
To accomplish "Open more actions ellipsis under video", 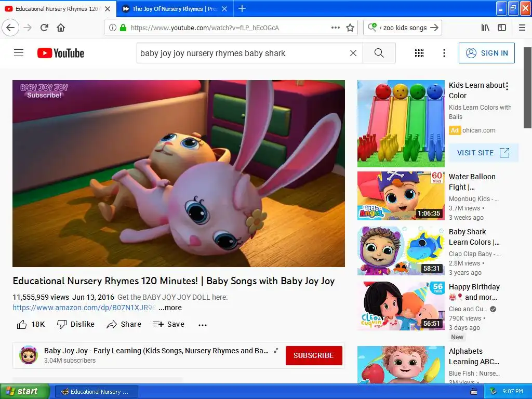I will [203, 325].
